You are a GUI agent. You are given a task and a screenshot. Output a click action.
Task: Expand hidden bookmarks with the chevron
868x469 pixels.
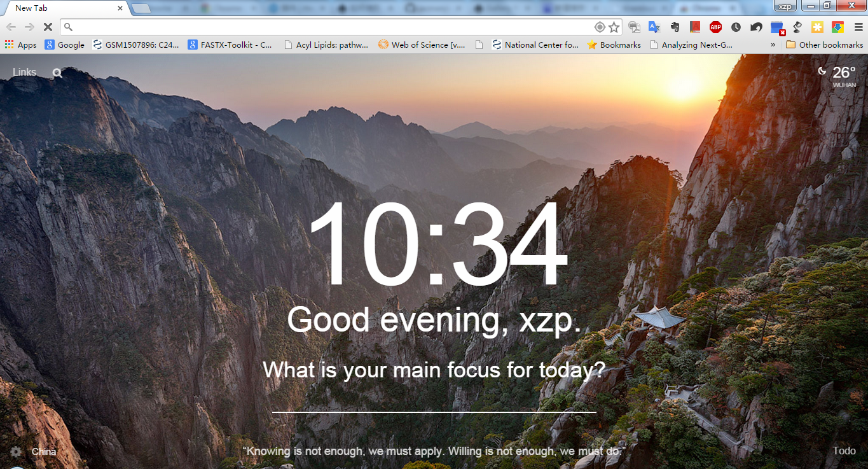click(773, 45)
